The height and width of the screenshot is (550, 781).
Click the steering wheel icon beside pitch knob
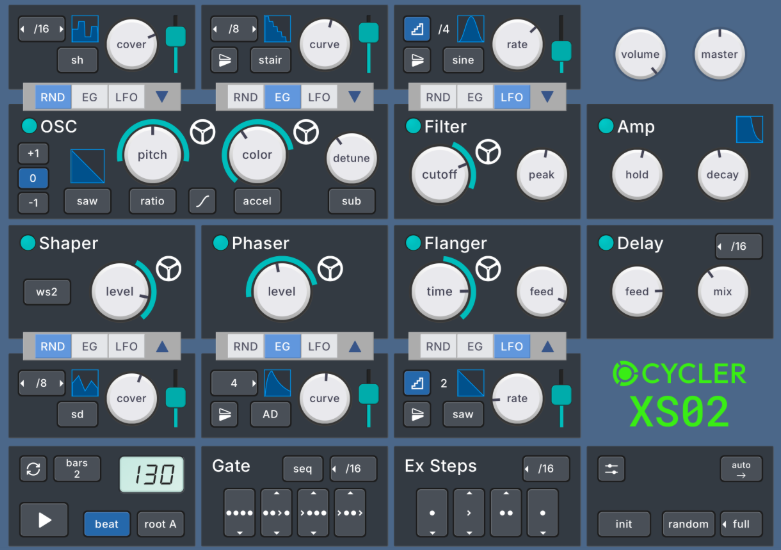coord(203,132)
